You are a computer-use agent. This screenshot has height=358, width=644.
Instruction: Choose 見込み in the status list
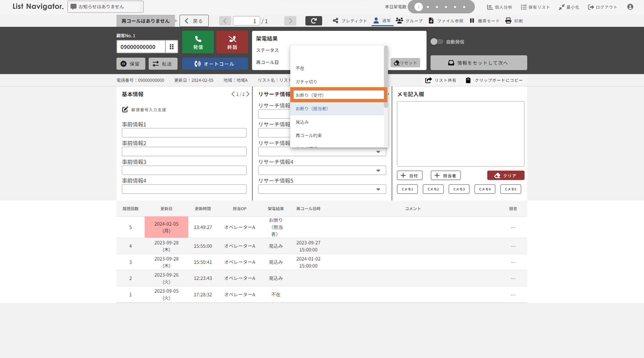tap(302, 122)
